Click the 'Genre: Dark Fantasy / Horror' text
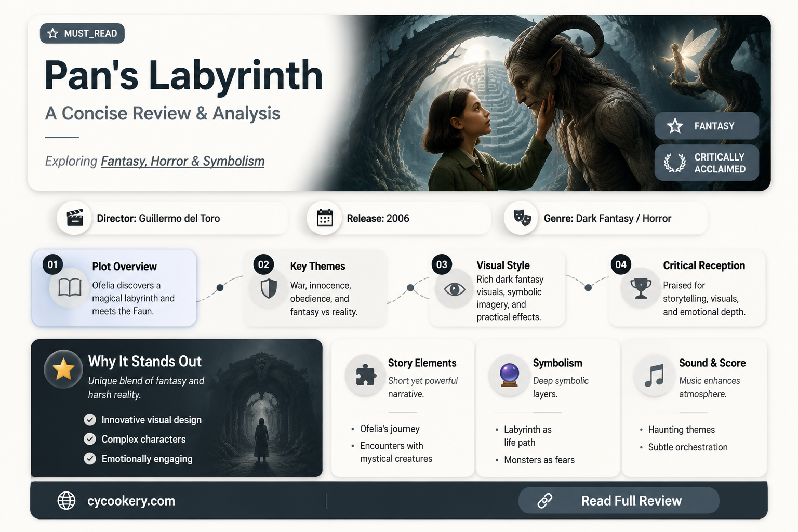This screenshot has height=532, width=798. (x=607, y=218)
